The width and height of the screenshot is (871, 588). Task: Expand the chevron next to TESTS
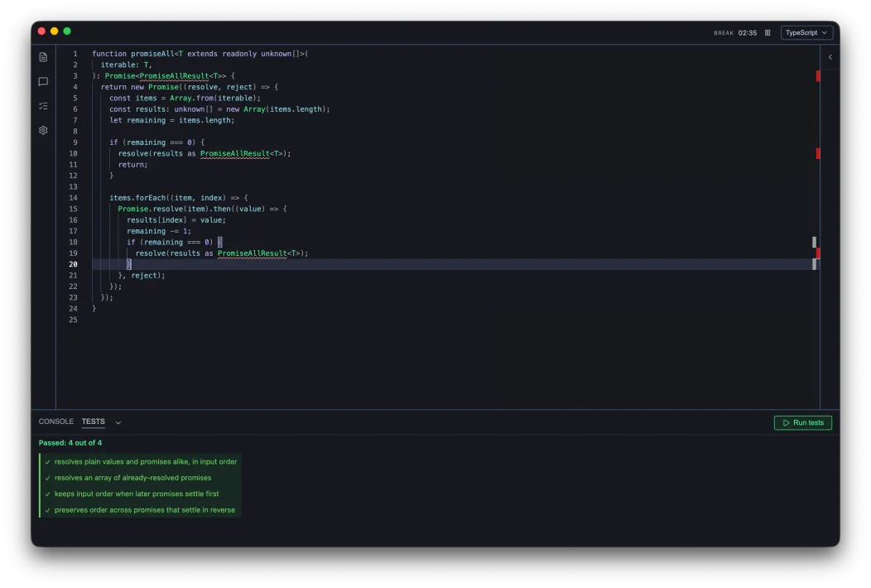pos(118,422)
